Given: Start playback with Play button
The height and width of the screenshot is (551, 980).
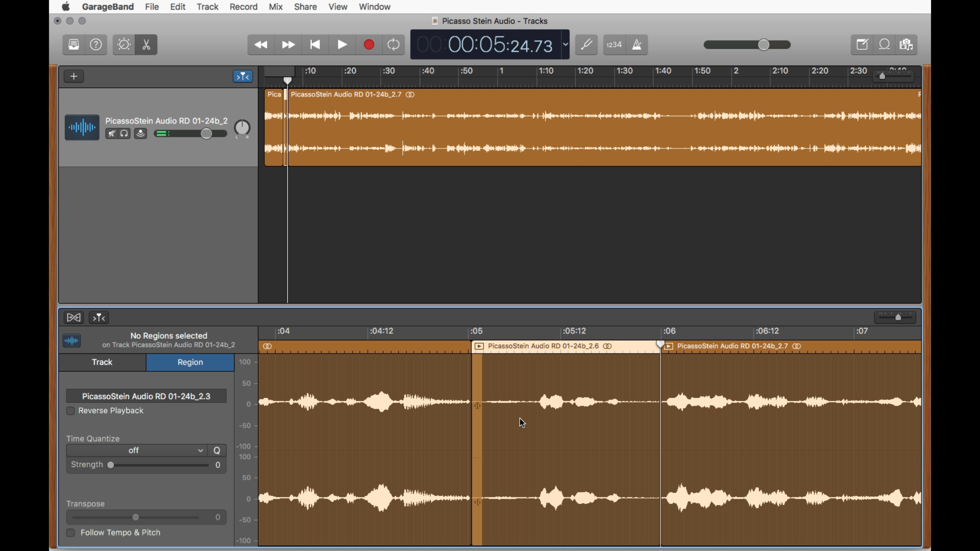Looking at the screenshot, I should [342, 45].
